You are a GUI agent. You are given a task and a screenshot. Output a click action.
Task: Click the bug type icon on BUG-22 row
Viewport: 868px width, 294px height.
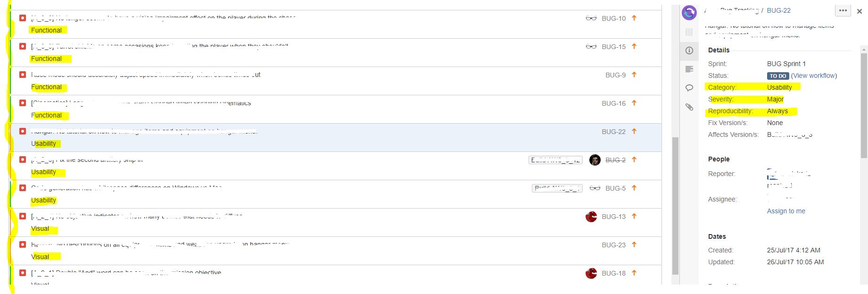(x=23, y=131)
